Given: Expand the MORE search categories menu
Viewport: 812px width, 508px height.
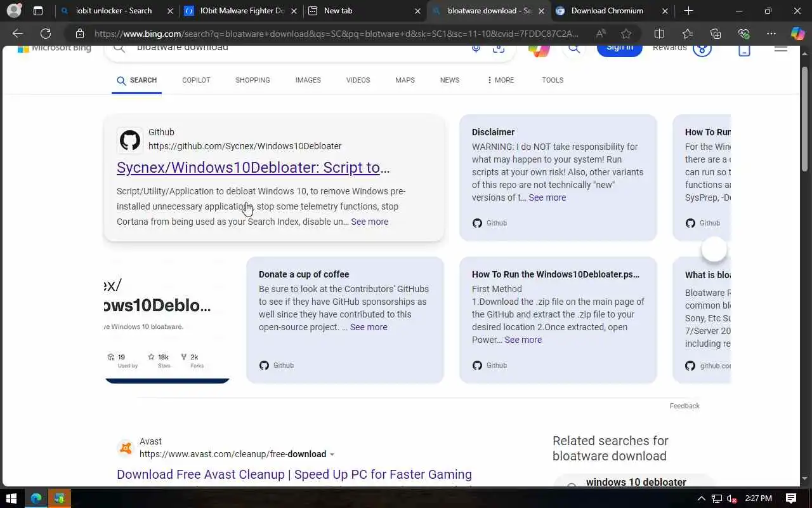Looking at the screenshot, I should (501, 80).
